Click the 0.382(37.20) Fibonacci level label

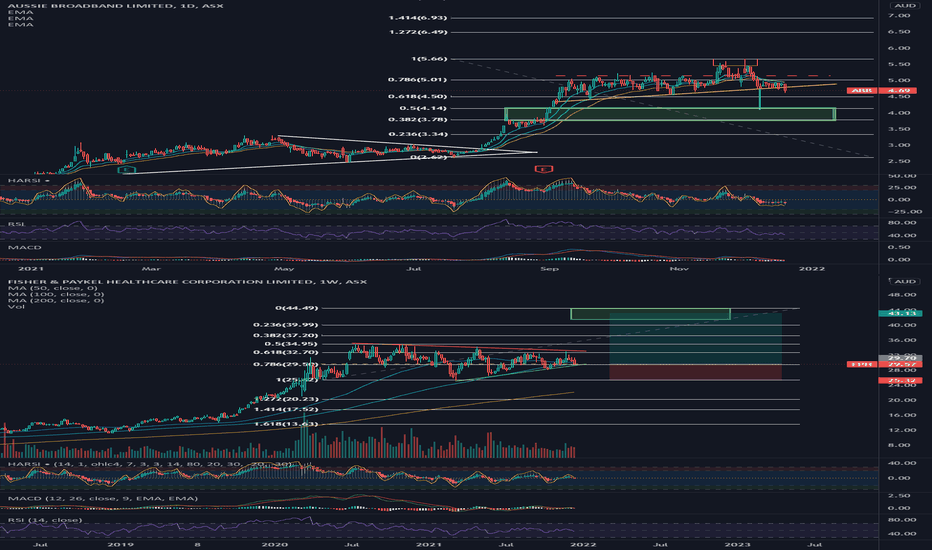(x=286, y=335)
